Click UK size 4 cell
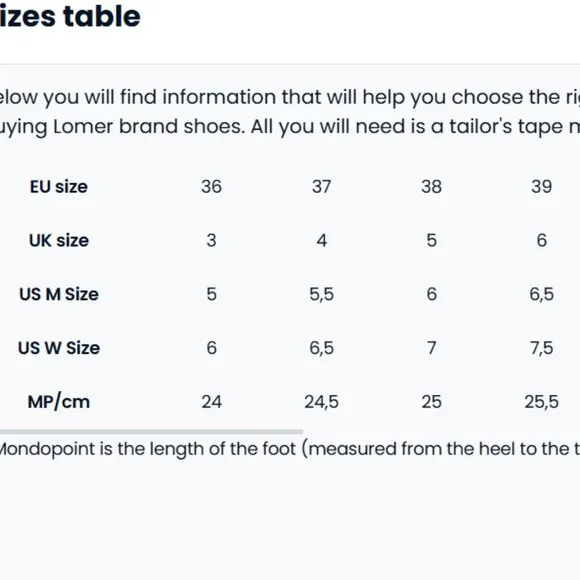The image size is (580, 580). pyautogui.click(x=321, y=240)
